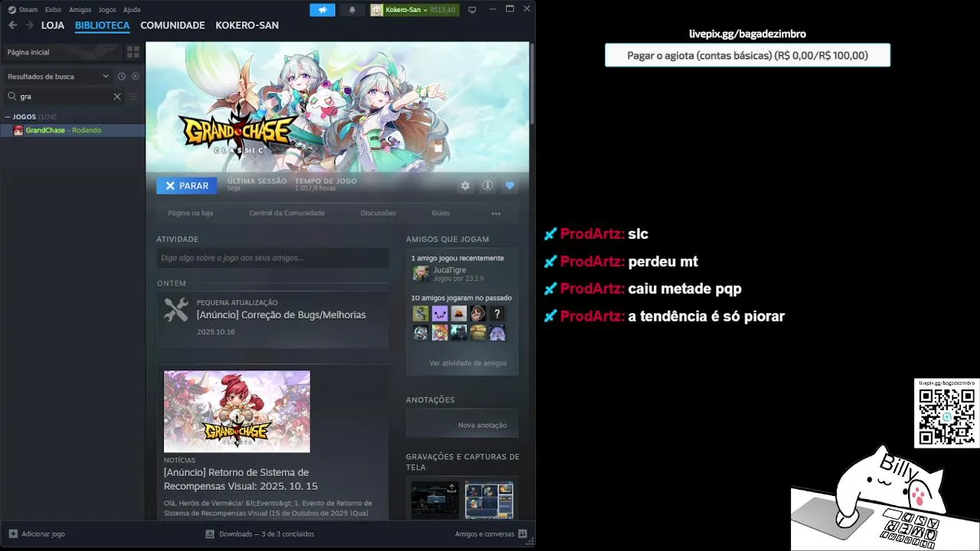Image resolution: width=980 pixels, height=551 pixels.
Task: Open GrandChase game info icon
Action: (x=487, y=186)
